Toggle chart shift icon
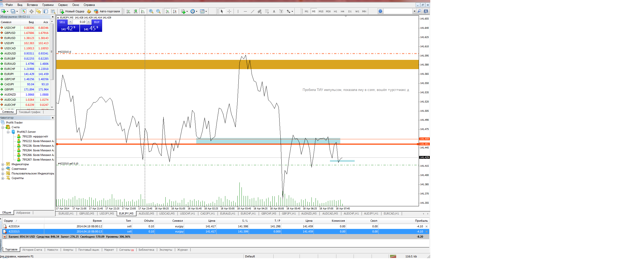 175,11
